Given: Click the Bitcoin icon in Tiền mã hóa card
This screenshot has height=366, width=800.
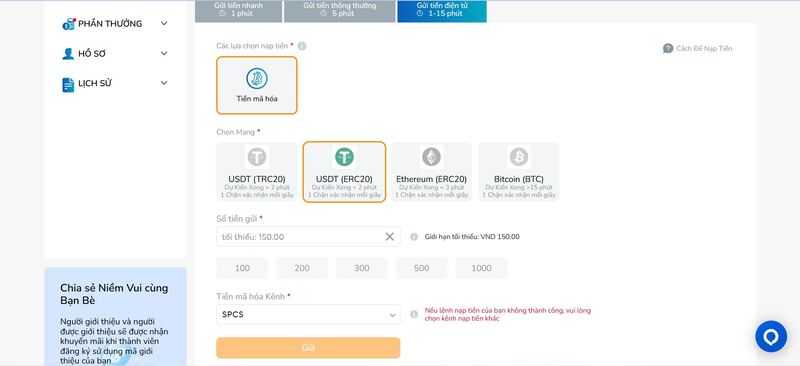Looking at the screenshot, I should coord(257,78).
